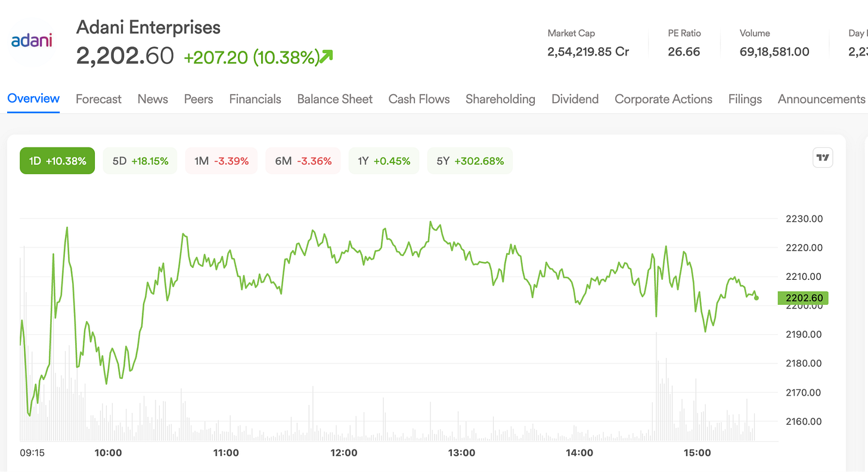Screen dimensions: 868x472
Task: Click the Adani Enterprises stock title
Action: [148, 27]
